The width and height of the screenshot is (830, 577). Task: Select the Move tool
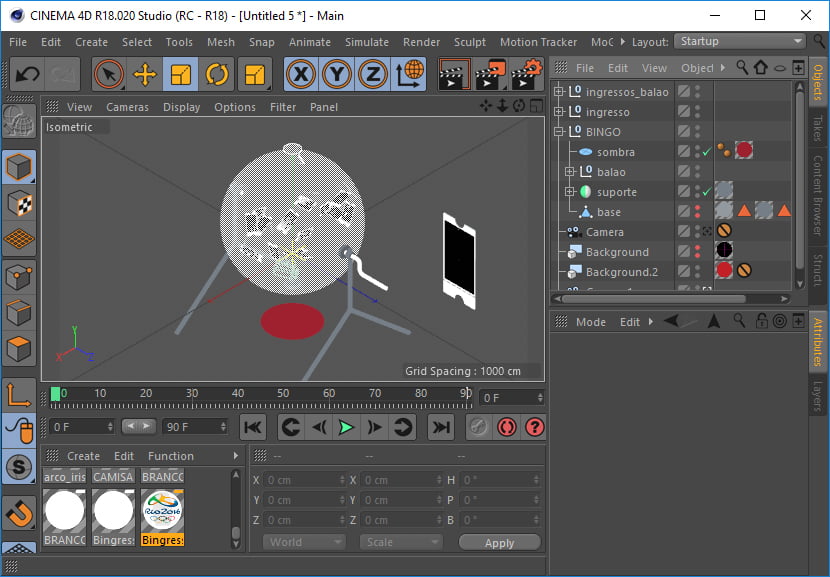145,74
